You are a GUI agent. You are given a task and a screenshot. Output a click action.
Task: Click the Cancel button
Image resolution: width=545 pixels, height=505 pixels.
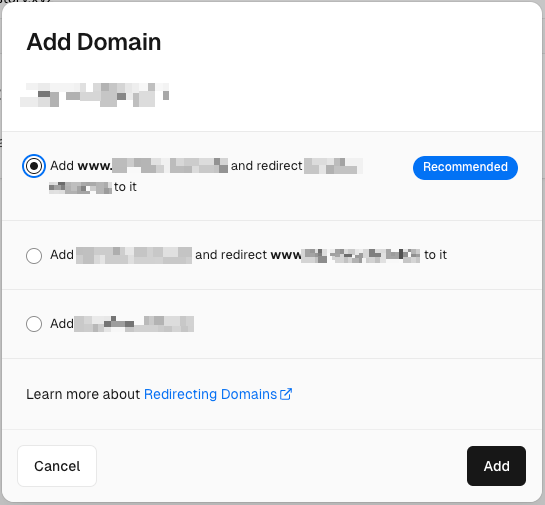[57, 466]
